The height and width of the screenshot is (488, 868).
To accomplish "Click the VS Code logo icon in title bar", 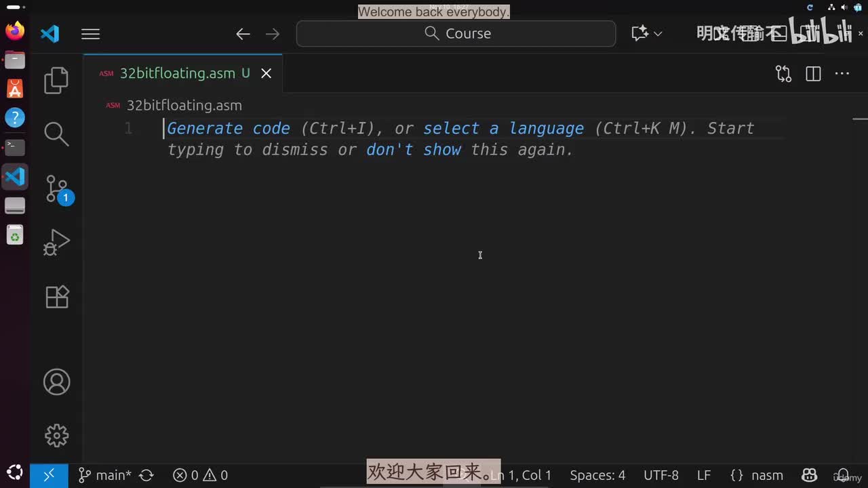I will tap(50, 34).
